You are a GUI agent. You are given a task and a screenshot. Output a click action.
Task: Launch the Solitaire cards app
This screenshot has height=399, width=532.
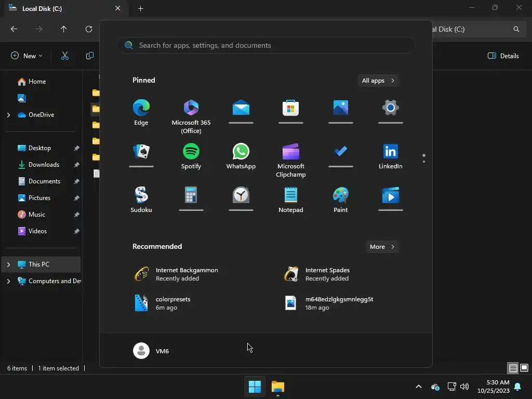(141, 151)
